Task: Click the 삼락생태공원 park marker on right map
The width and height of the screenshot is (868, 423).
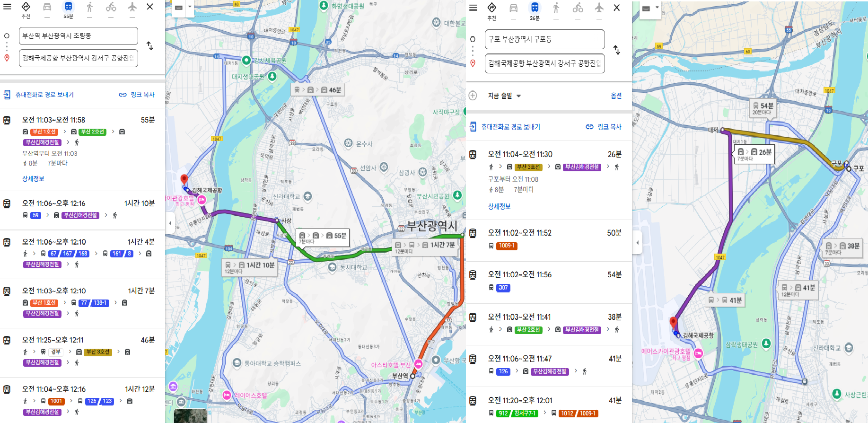Action: (766, 344)
